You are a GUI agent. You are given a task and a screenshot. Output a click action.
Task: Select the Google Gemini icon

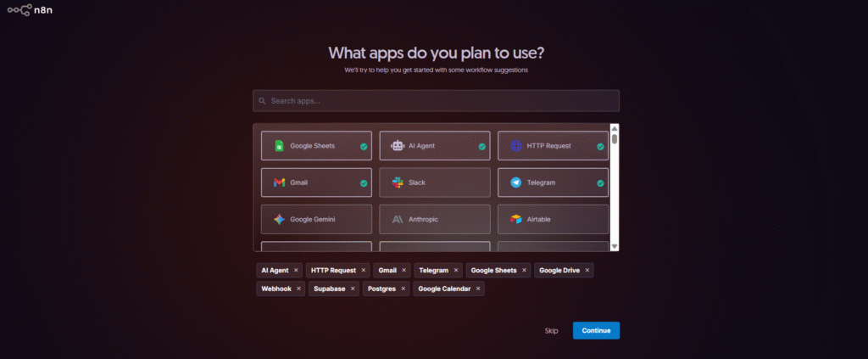tap(279, 219)
